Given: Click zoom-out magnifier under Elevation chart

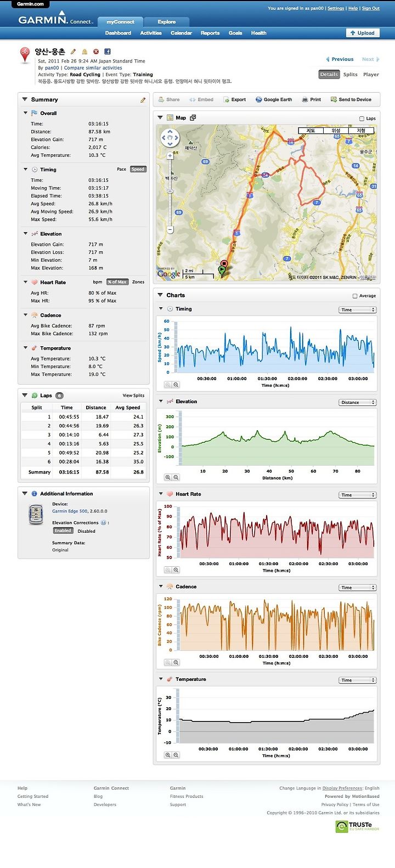Looking at the screenshot, I should 176,477.
